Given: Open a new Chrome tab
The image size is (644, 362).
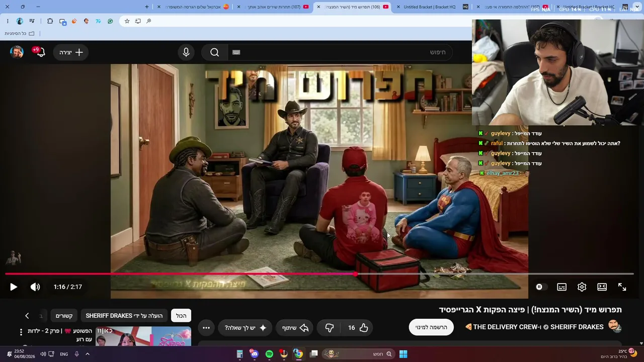Looking at the screenshot, I should pos(147,7).
